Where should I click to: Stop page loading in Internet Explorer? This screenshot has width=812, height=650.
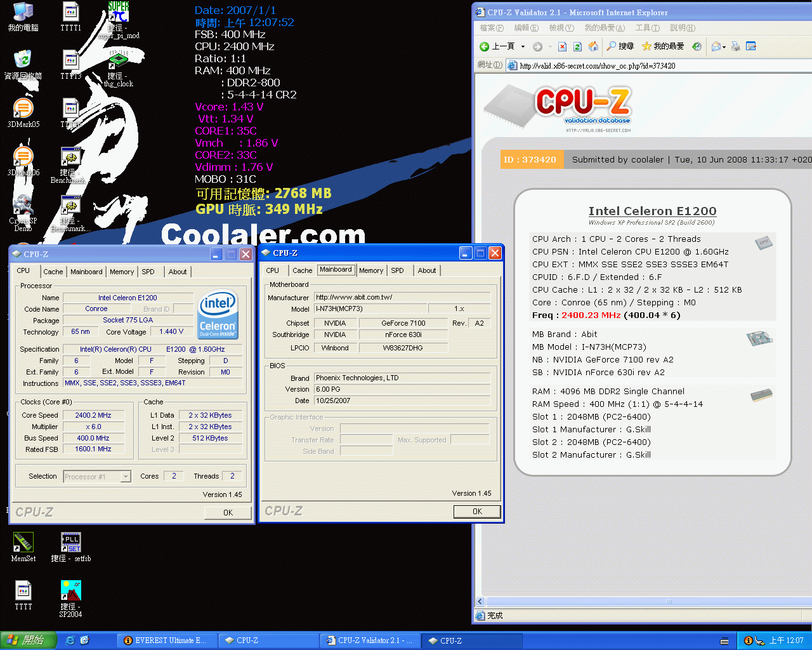point(562,46)
